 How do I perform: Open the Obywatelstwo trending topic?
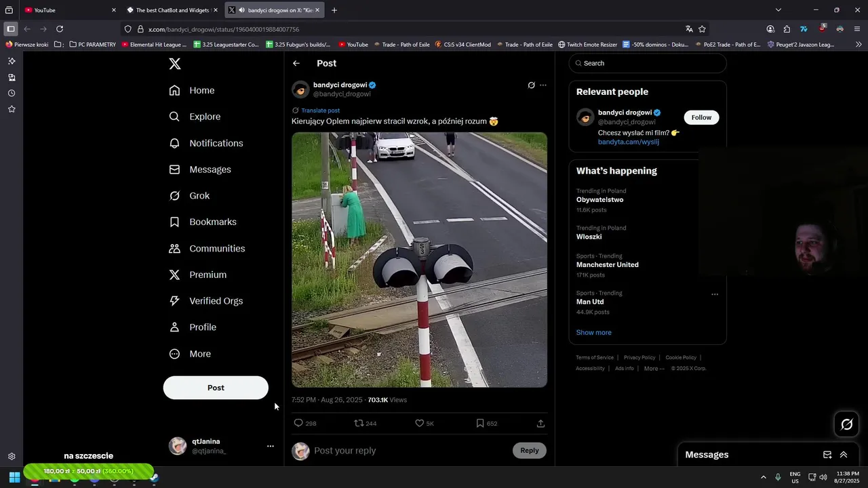[599, 200]
